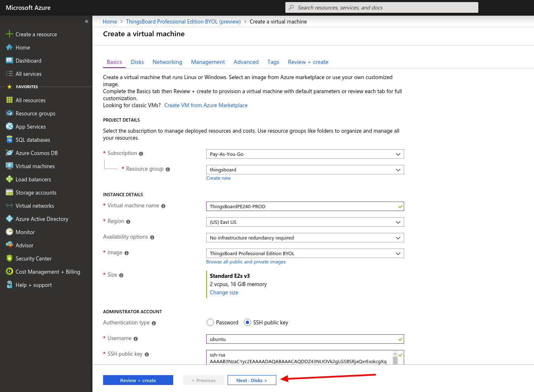Screen dimensions: 534x392
Task: Click the Previous button
Action: [204, 380]
